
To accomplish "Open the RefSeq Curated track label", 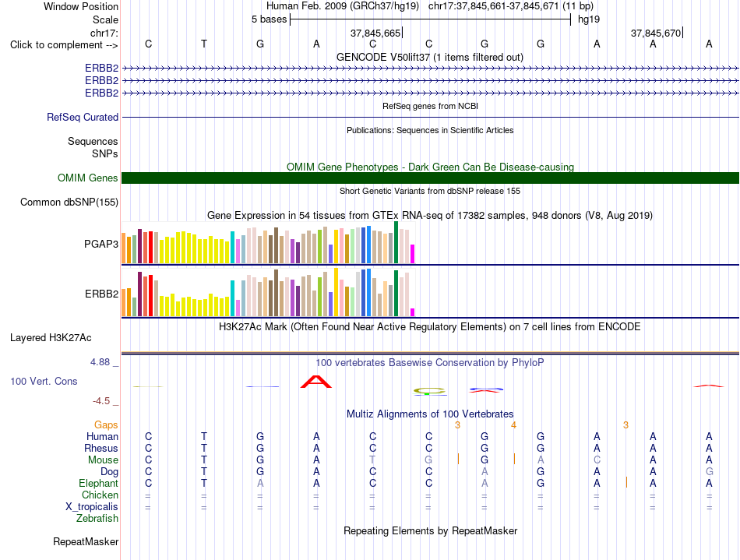I will (x=83, y=117).
